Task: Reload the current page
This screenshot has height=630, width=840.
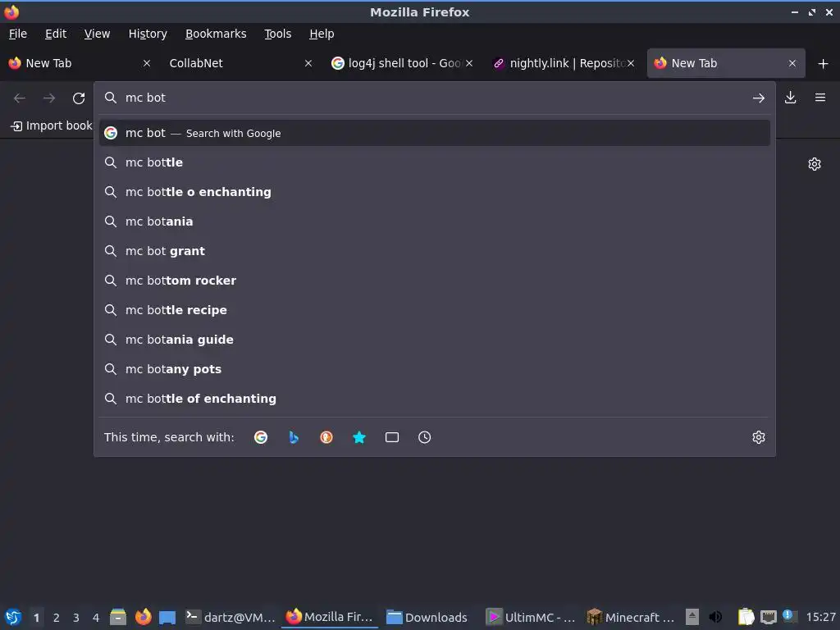Action: 79,98
